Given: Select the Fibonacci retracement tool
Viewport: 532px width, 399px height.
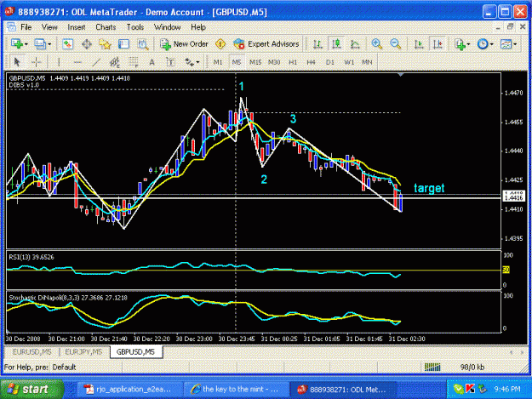Looking at the screenshot, I should (x=134, y=62).
